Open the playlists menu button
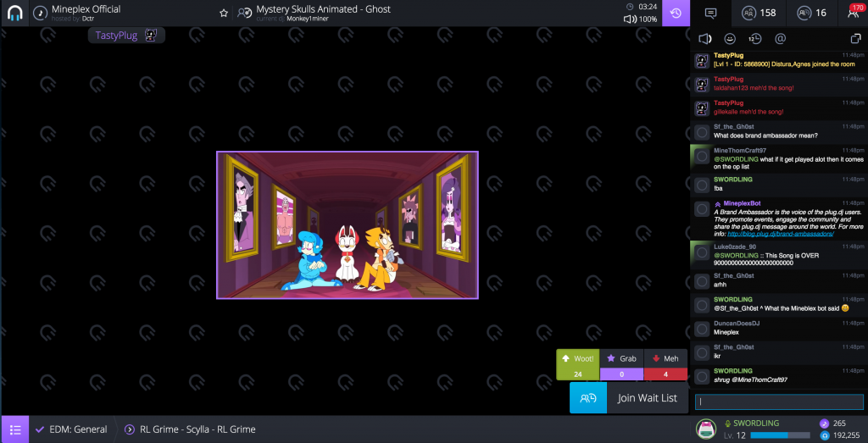Image resolution: width=868 pixels, height=443 pixels. (15, 429)
